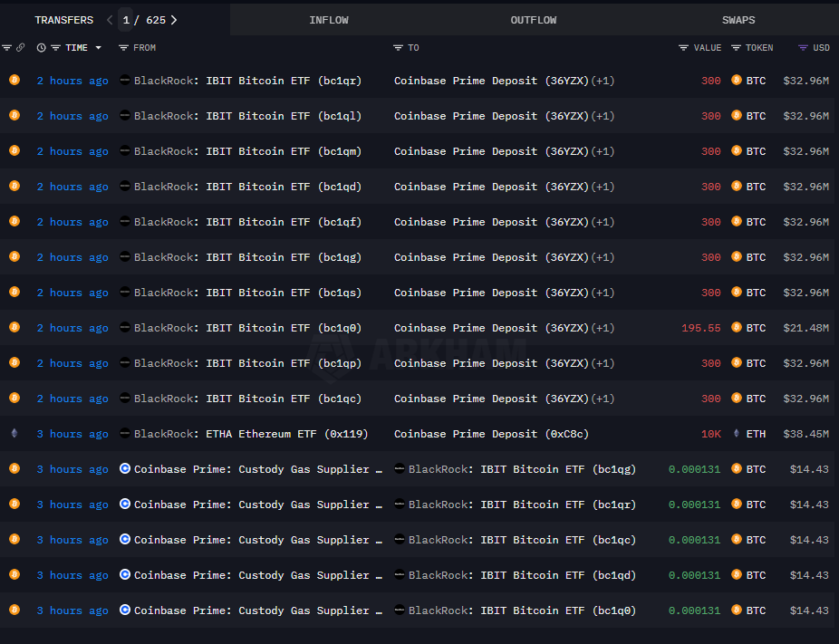Click the total pages number 625
Image resolution: width=839 pixels, height=644 pixels.
tap(156, 20)
